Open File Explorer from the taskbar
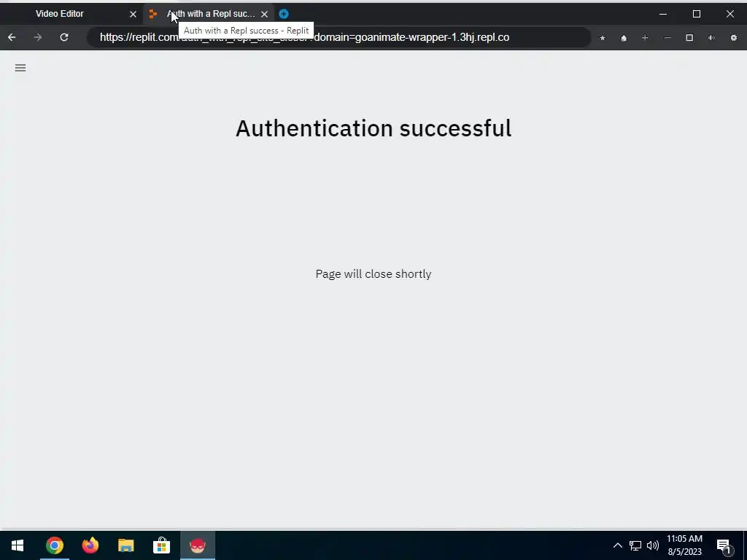Image resolution: width=747 pixels, height=560 pixels. 125,545
